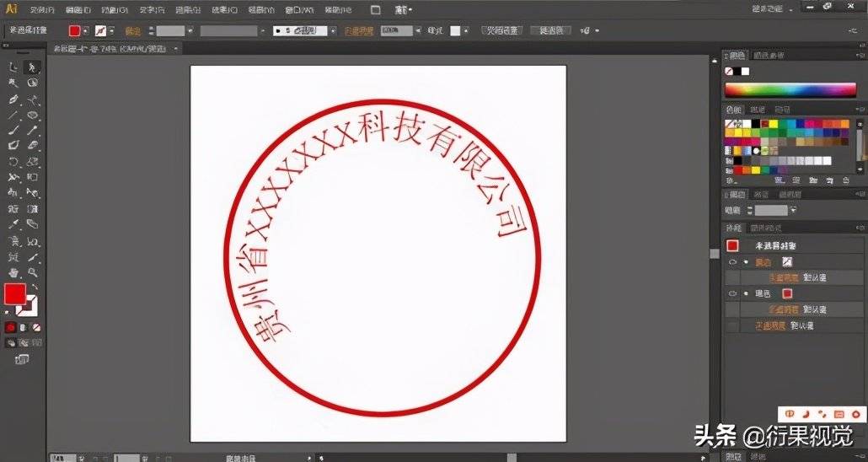Screen dimensions: 868x462
Task: Select the Hand tool
Action: (13, 272)
